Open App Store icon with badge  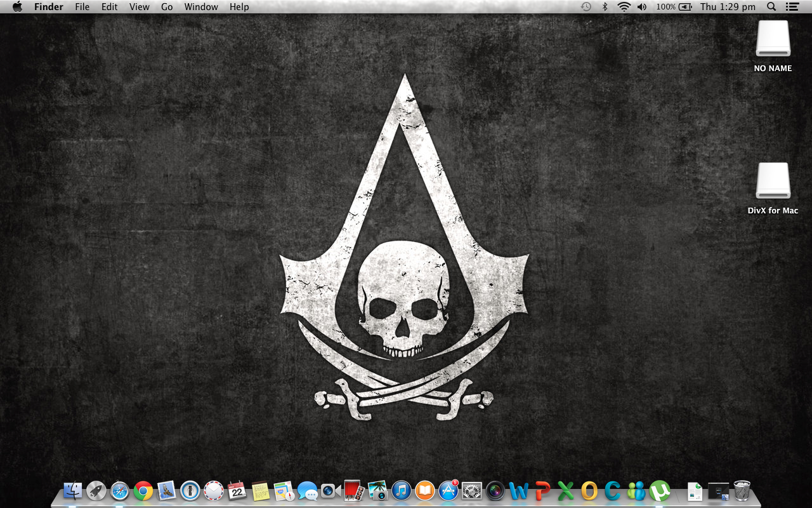click(449, 490)
